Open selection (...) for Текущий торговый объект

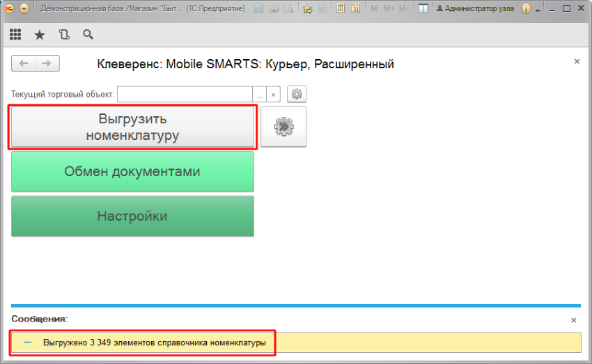click(259, 94)
